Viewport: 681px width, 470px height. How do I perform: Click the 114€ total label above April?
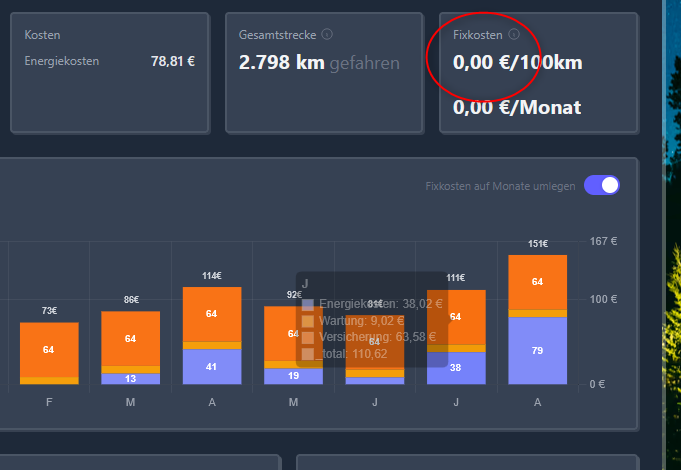tap(212, 276)
